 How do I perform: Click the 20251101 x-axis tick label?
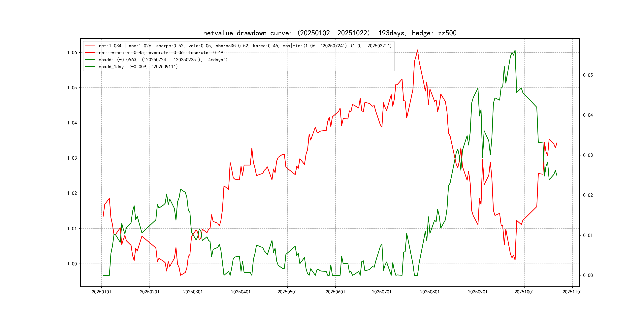572,292
